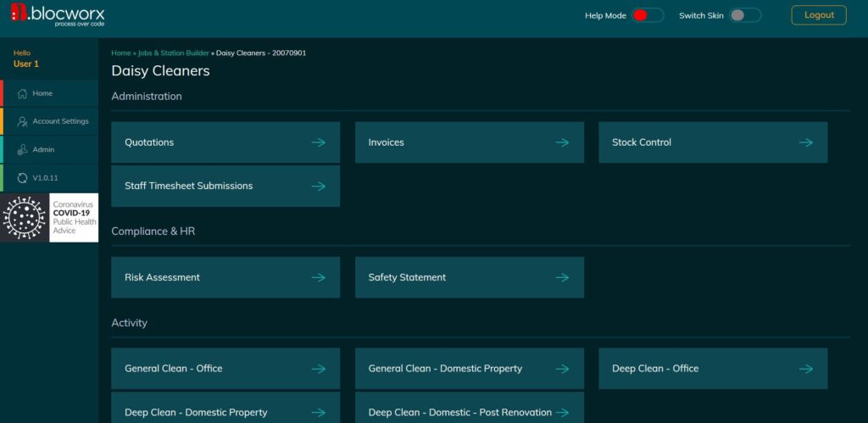This screenshot has height=423, width=868.
Task: Click arrow on Deep Clean - Domestic Property tile
Action: (319, 413)
